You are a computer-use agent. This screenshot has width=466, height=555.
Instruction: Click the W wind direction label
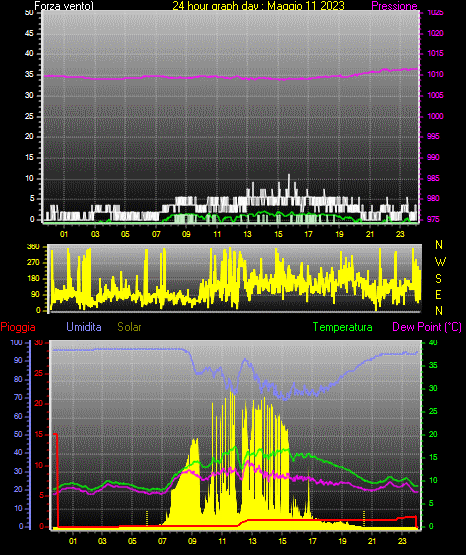point(440,262)
